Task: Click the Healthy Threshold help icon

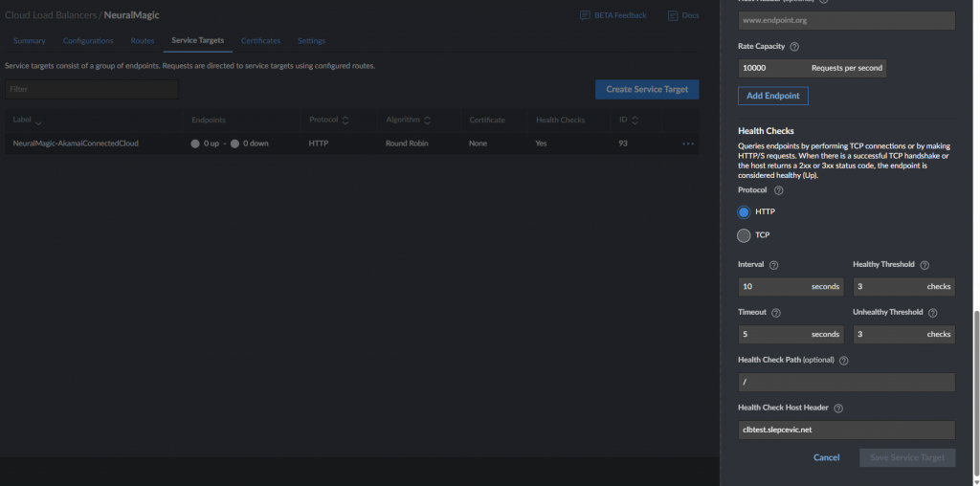Action: pos(925,266)
